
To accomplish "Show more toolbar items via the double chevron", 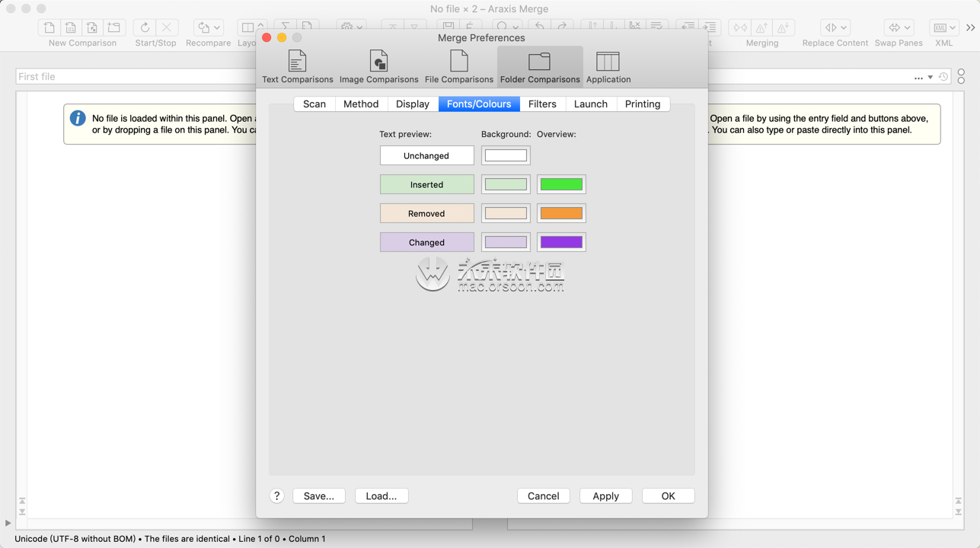I will (x=971, y=27).
